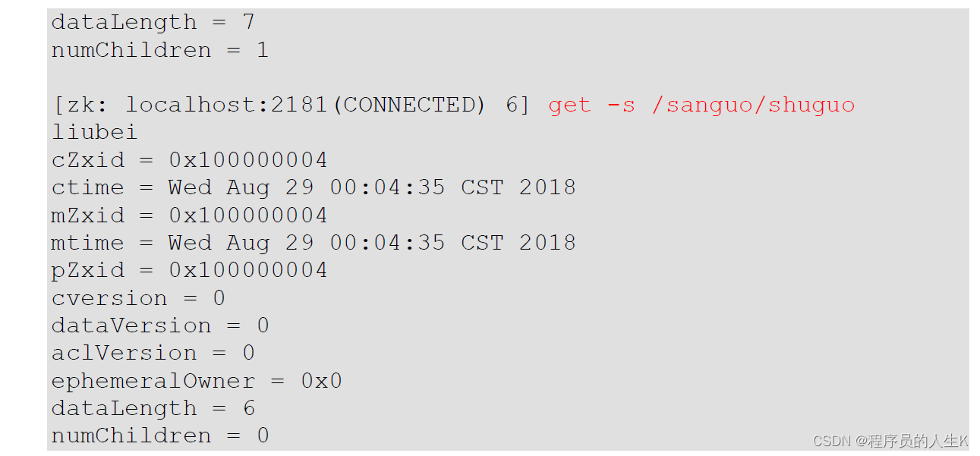
Task: Click the dataLength = 6 line
Action: point(153,408)
